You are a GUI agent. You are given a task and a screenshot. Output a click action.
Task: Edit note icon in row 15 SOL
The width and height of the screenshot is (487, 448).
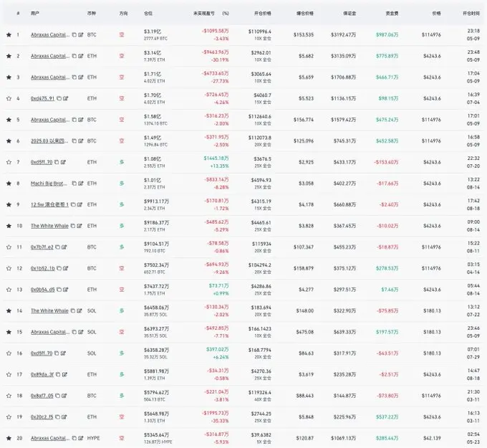[81, 332]
